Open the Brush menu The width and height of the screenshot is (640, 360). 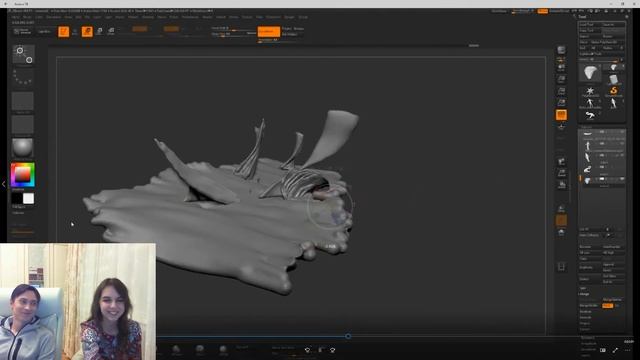click(27, 17)
